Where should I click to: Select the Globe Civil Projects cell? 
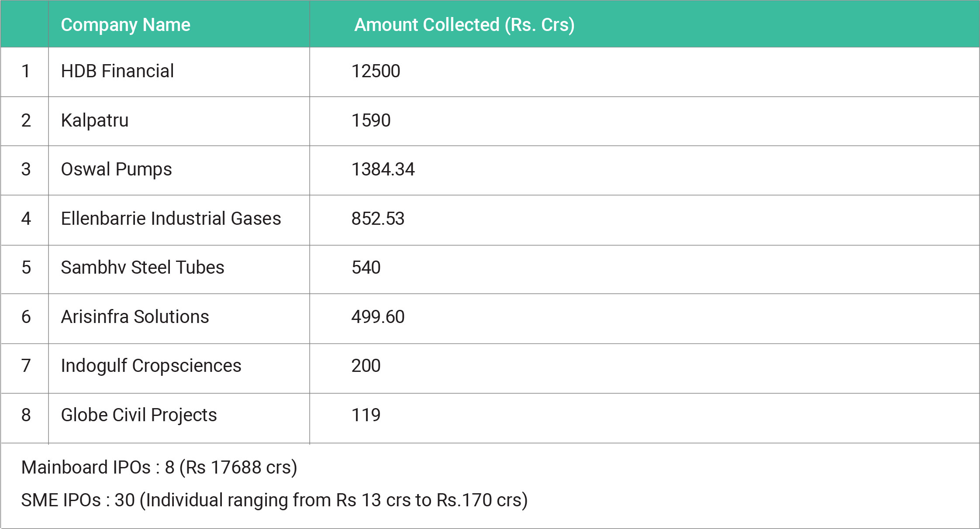[139, 415]
